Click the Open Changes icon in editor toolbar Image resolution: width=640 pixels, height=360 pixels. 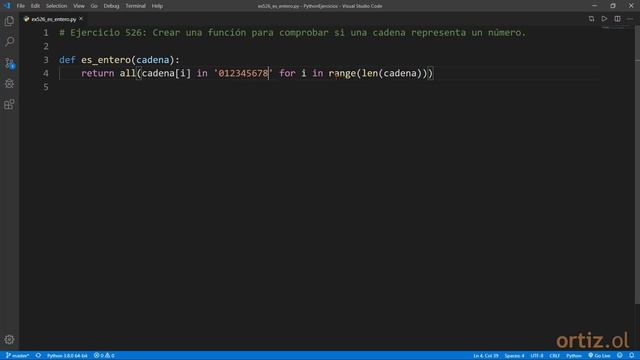[x=591, y=19]
